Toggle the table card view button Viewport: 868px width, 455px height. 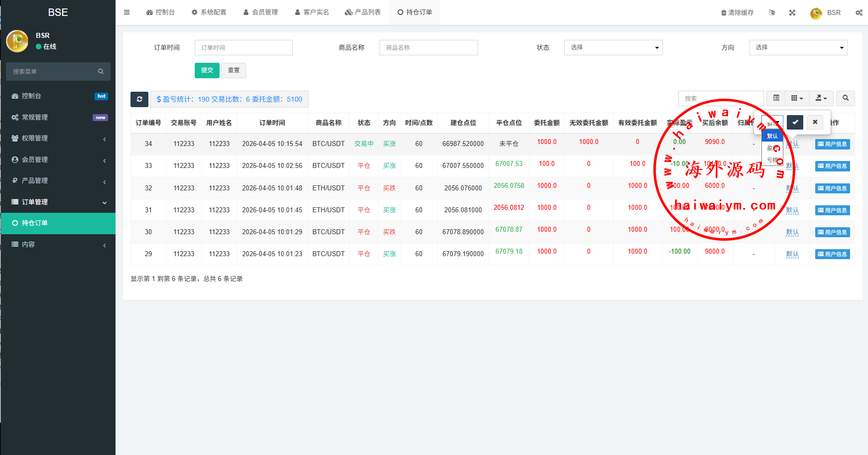coord(776,98)
